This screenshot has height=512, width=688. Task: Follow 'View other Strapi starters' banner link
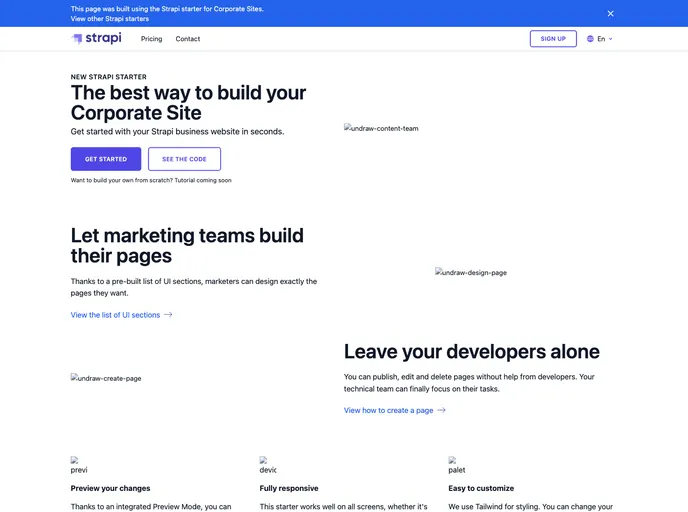pos(110,19)
